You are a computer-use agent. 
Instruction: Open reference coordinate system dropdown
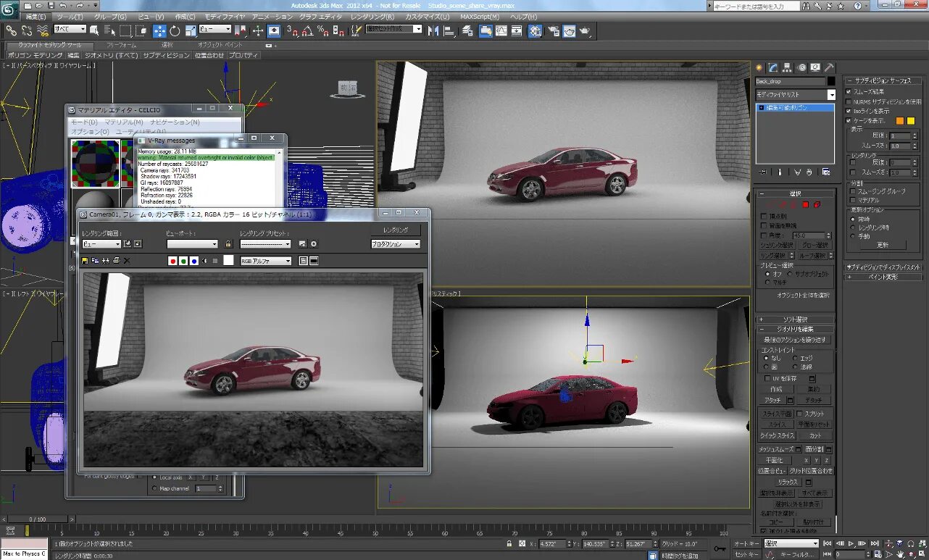[215, 29]
